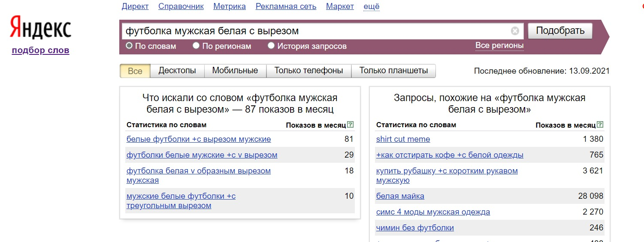Click the 81 impressions value
The height and width of the screenshot is (242, 644).
349,139
